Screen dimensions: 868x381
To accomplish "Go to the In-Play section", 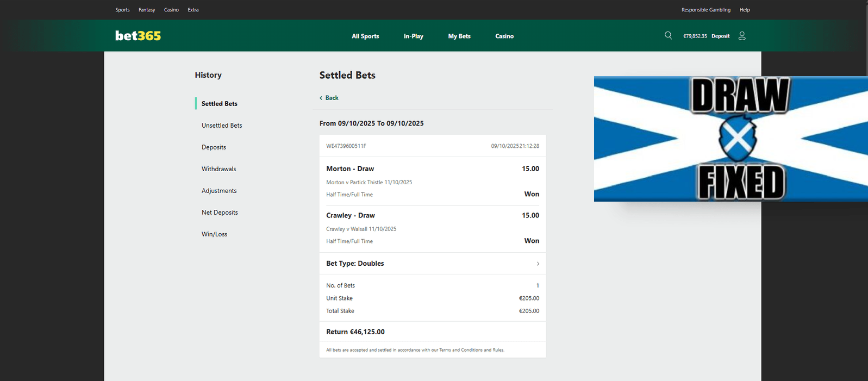I will 413,36.
